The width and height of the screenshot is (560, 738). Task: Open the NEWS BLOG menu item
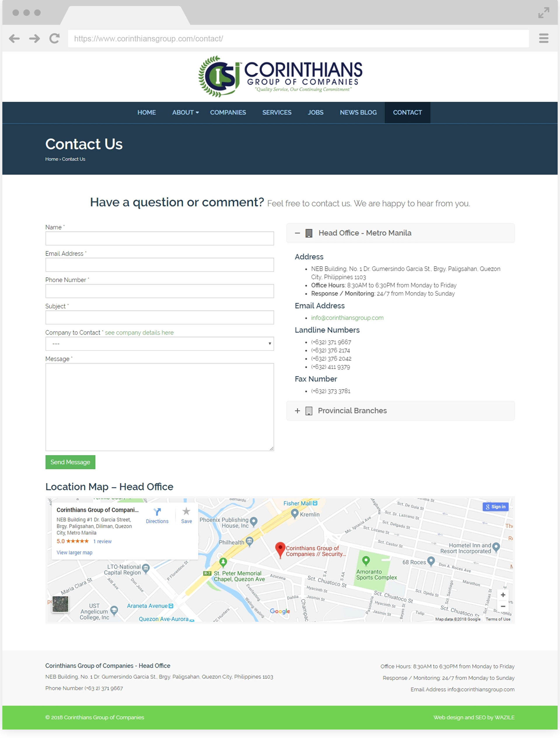pyautogui.click(x=358, y=113)
